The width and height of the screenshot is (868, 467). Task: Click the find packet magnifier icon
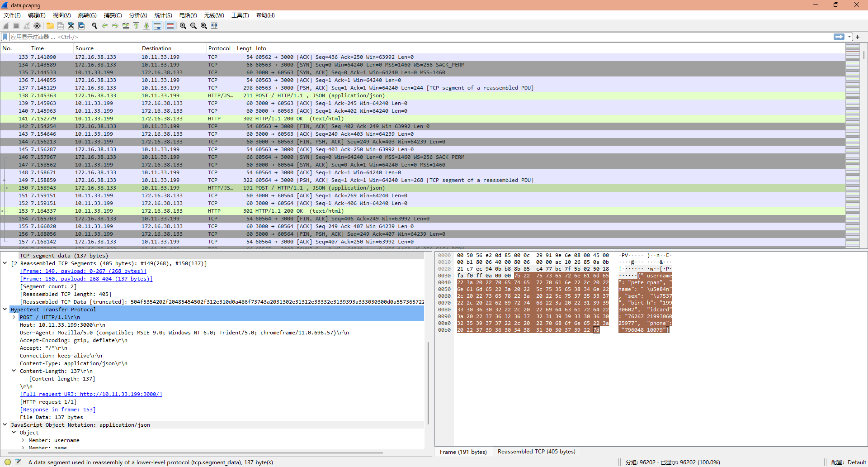[94, 26]
